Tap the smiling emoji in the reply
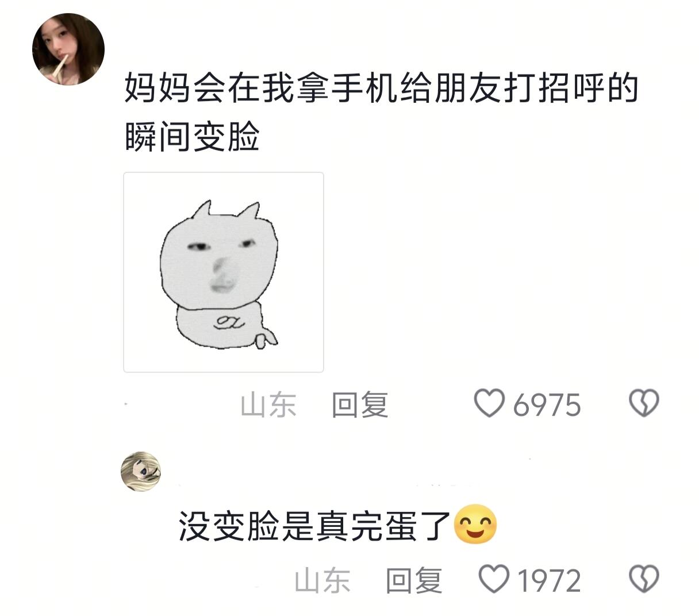This screenshot has width=699, height=616. 475,525
